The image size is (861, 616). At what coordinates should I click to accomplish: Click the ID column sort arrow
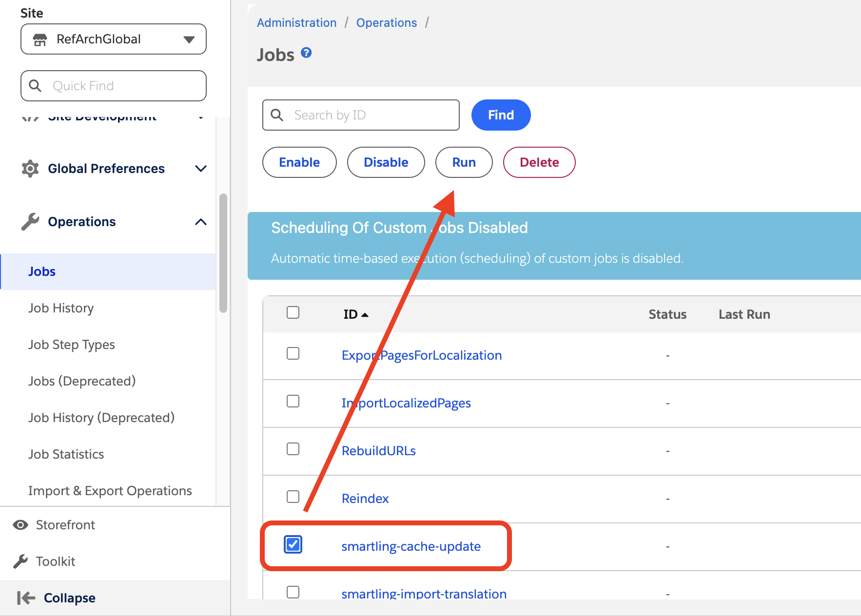365,315
